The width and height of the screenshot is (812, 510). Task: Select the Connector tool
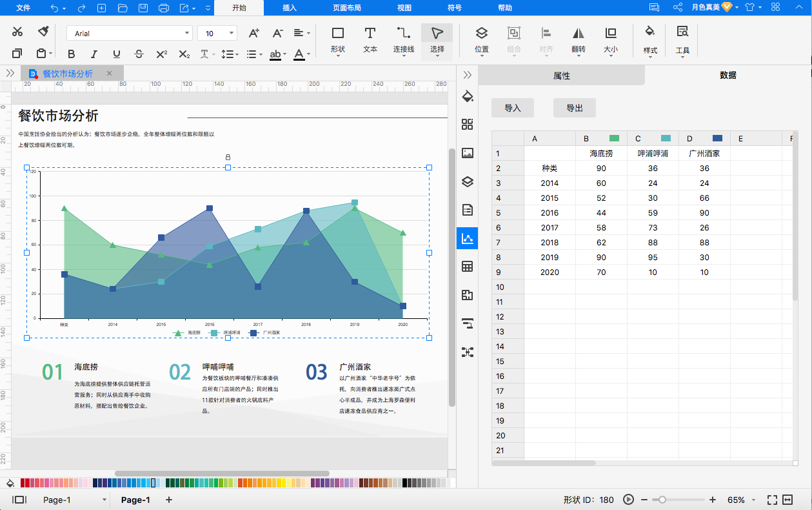[404, 40]
